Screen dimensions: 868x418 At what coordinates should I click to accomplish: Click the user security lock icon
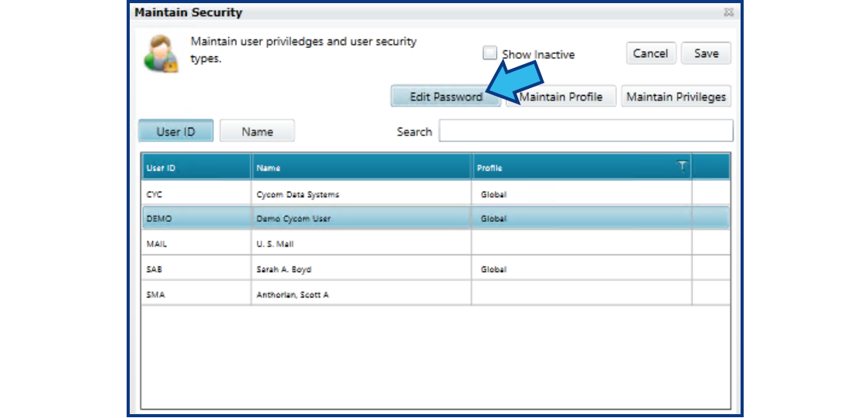point(161,54)
